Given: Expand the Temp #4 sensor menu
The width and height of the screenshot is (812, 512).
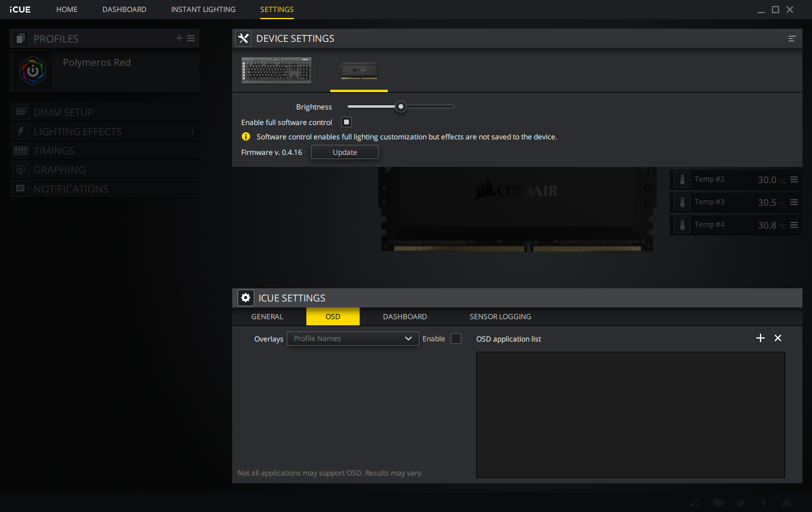Looking at the screenshot, I should click(x=794, y=225).
